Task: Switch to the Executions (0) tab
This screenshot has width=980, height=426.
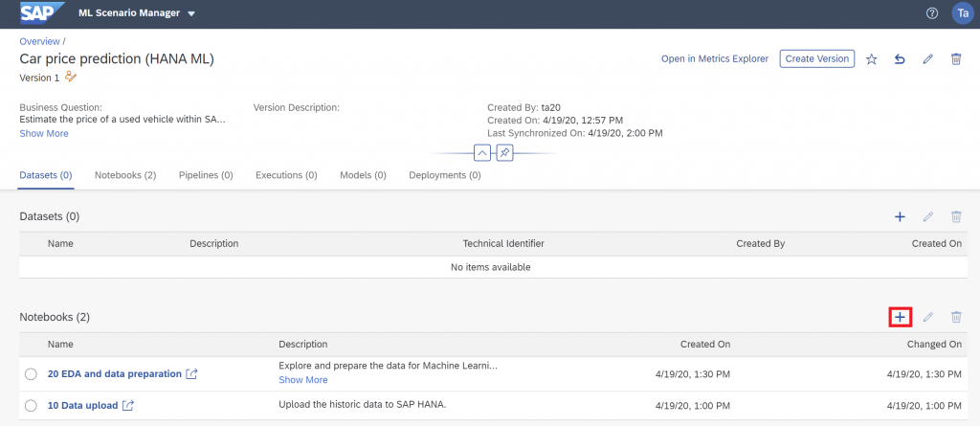Action: (x=286, y=175)
